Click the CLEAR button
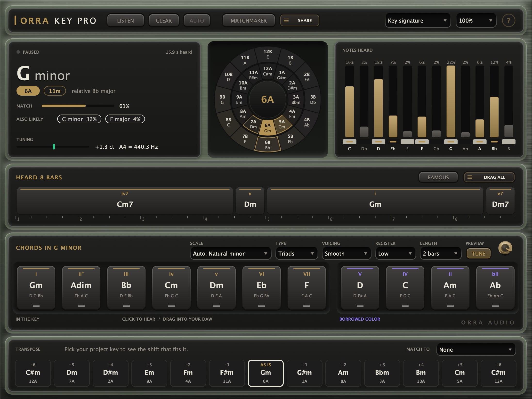 click(x=164, y=21)
